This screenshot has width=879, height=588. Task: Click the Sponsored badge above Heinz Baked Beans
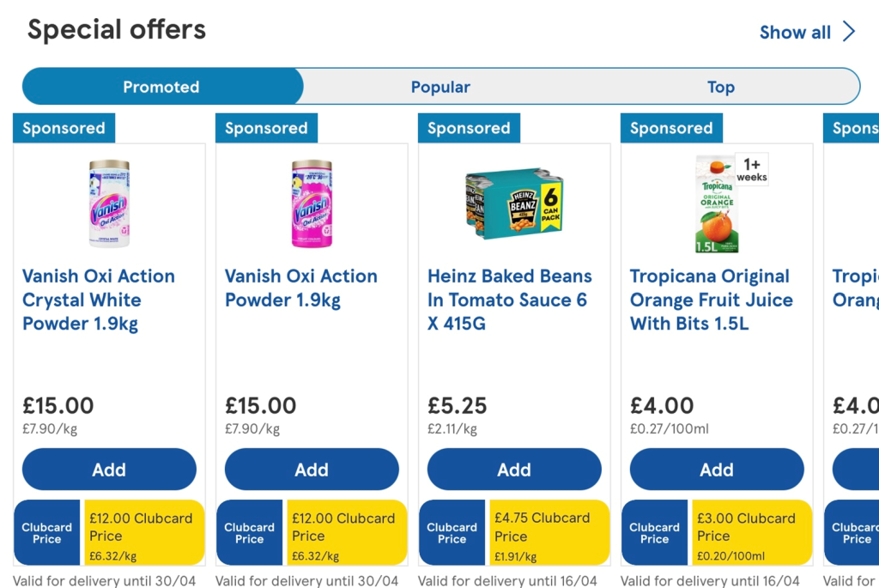pos(469,128)
